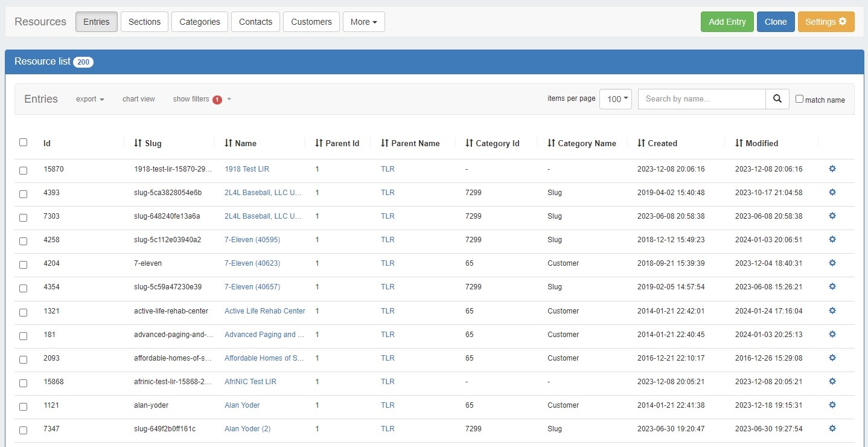Sort by Created using its sort icon
This screenshot has width=868, height=447.
(x=641, y=143)
